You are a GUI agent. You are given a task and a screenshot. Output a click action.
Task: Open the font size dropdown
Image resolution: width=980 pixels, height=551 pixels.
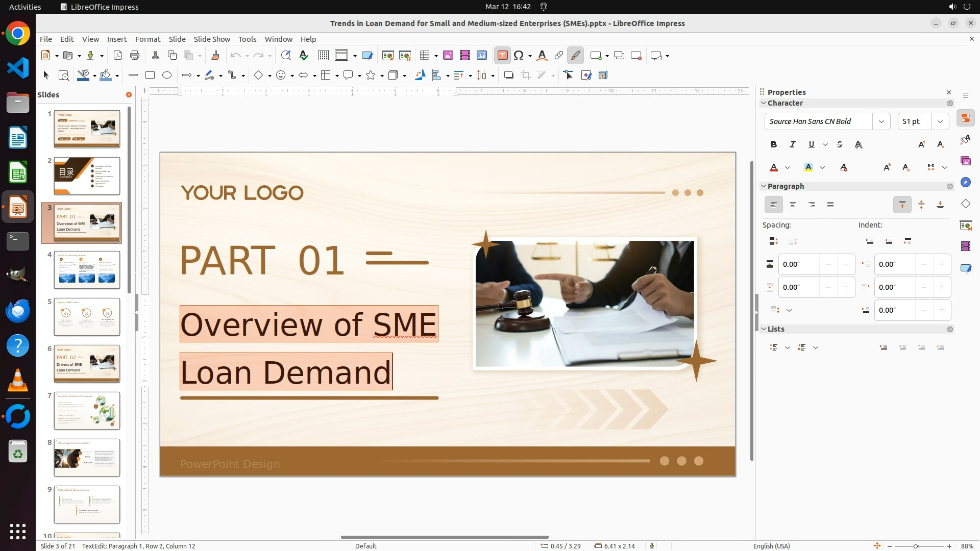940,121
